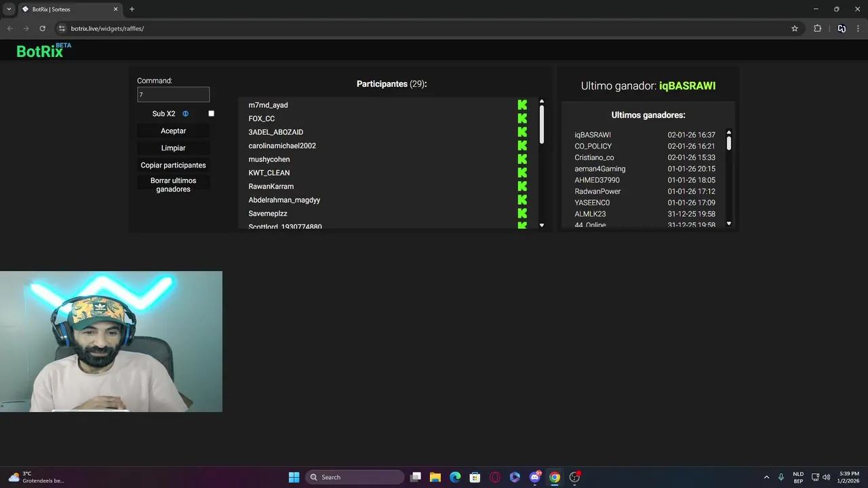The height and width of the screenshot is (488, 868).
Task: Switch to Chrome in the taskbar
Action: click(x=555, y=477)
